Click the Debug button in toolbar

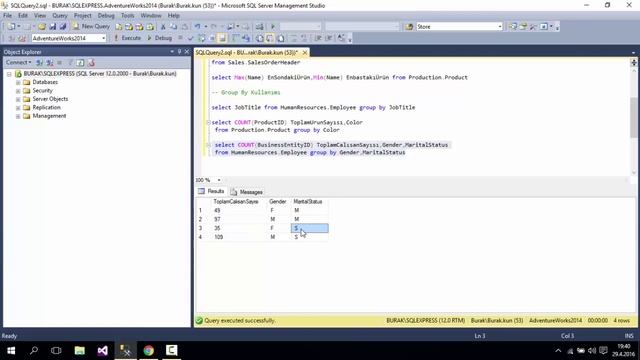point(160,38)
